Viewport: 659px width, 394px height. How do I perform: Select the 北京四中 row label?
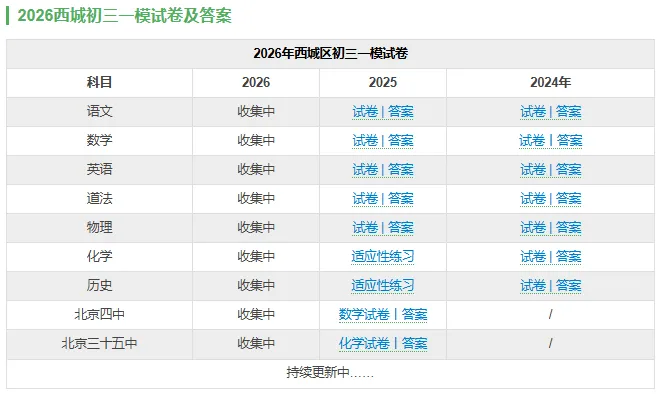coord(99,315)
